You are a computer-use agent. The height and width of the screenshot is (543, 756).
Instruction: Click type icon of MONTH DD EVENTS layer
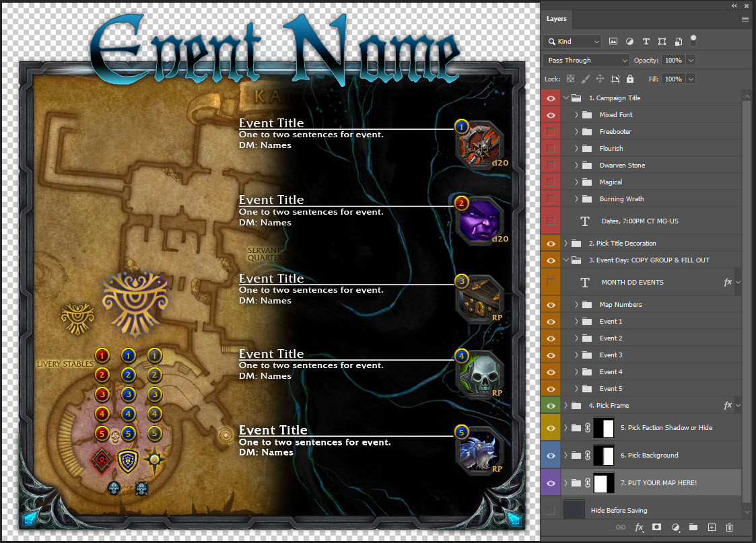pyautogui.click(x=585, y=283)
